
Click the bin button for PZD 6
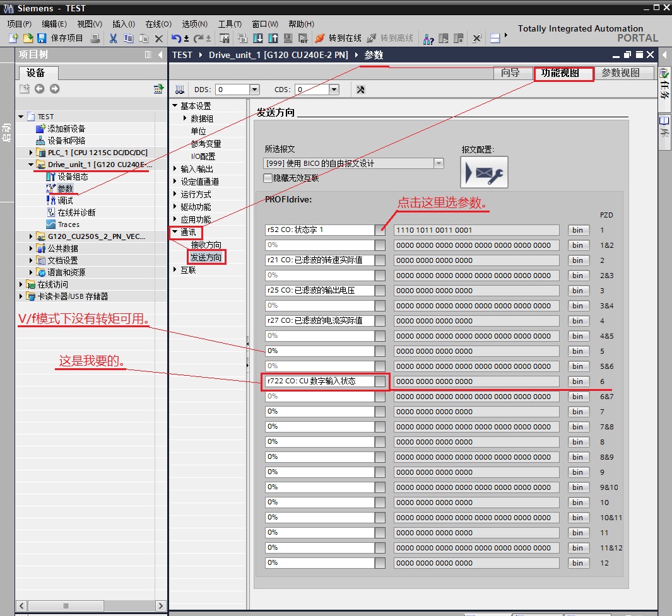click(x=578, y=381)
